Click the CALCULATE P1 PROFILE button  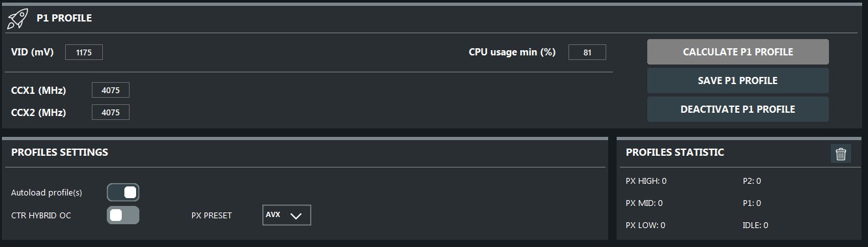[x=738, y=52]
